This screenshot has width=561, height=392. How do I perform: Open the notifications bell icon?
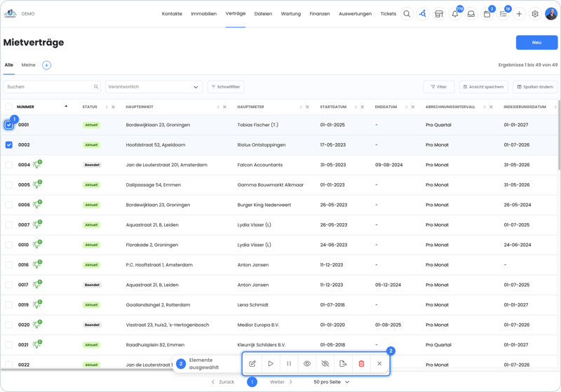(454, 14)
